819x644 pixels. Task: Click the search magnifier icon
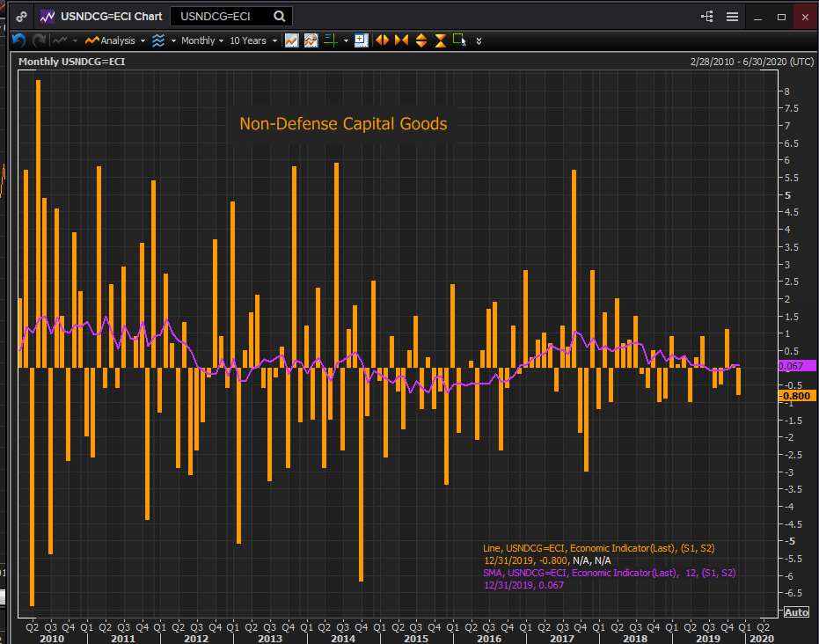[x=280, y=16]
